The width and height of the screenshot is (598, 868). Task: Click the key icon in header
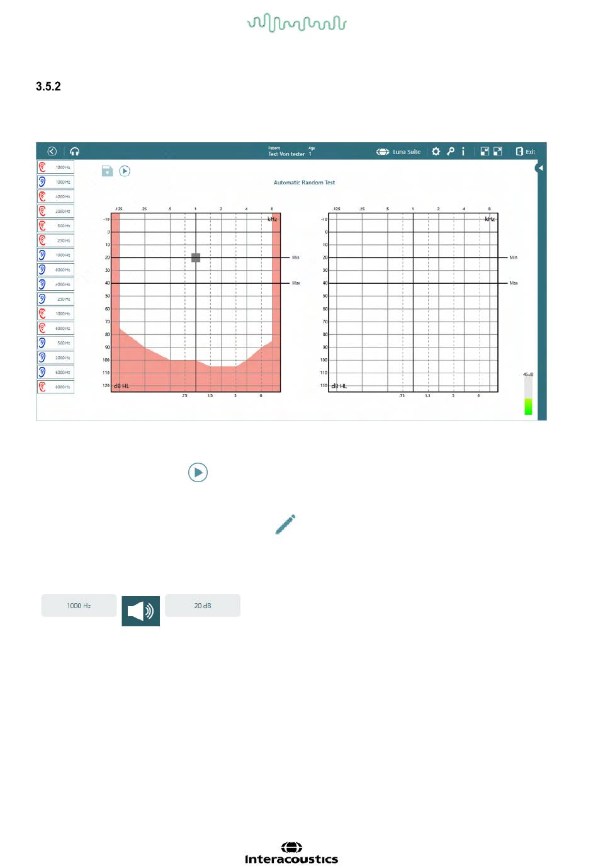(451, 152)
